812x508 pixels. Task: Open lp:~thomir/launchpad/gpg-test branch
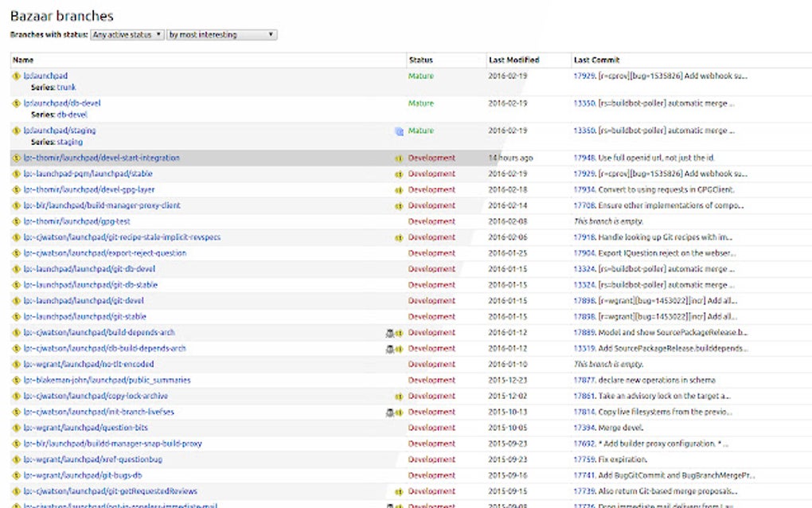pyautogui.click(x=76, y=221)
